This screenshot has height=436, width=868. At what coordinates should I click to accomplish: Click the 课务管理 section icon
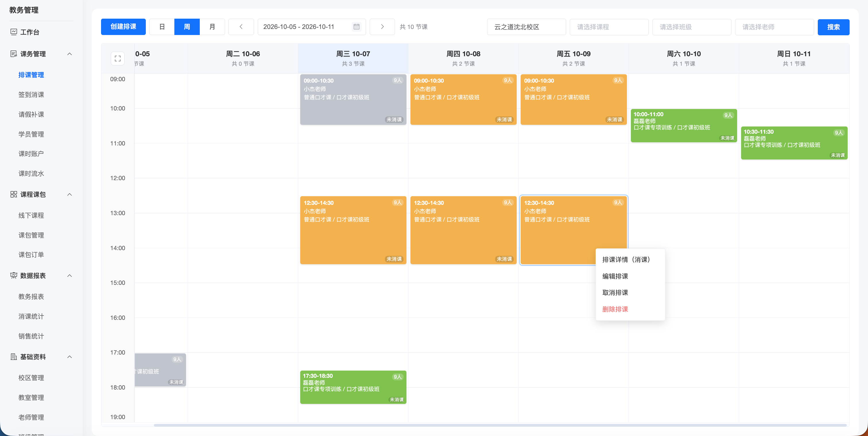(x=14, y=54)
